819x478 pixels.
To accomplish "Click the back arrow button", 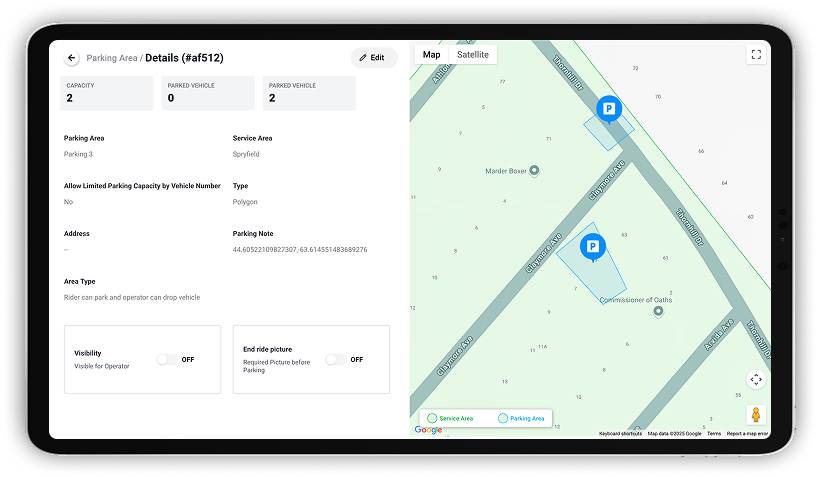I will [72, 58].
